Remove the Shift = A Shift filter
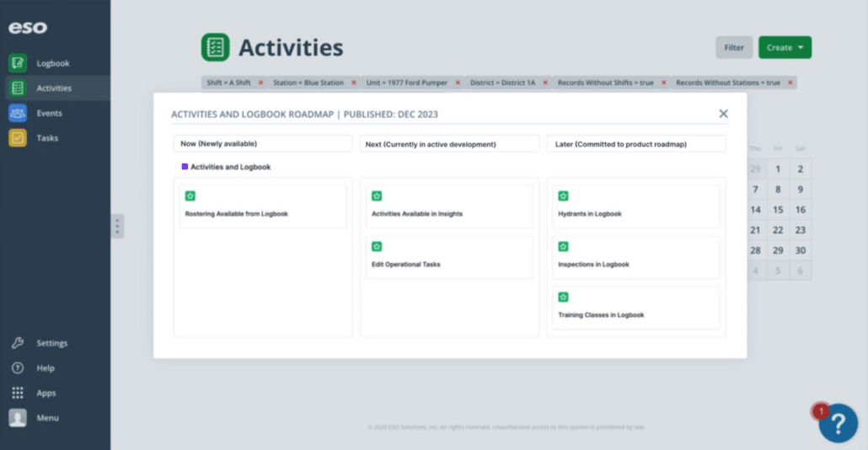This screenshot has width=868, height=450. pyautogui.click(x=261, y=83)
